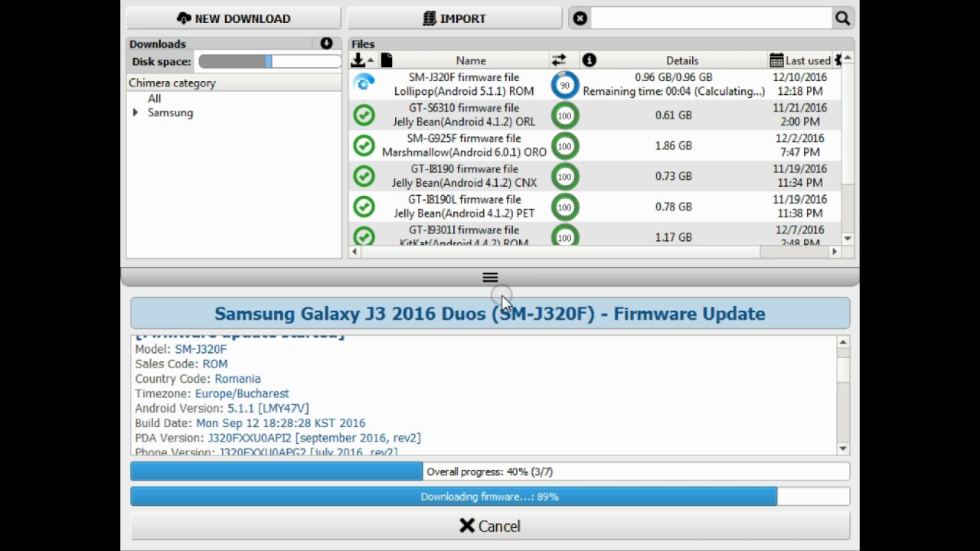Click Files horizontal scroll right arrow
This screenshot has width=980, height=551.
[835, 252]
